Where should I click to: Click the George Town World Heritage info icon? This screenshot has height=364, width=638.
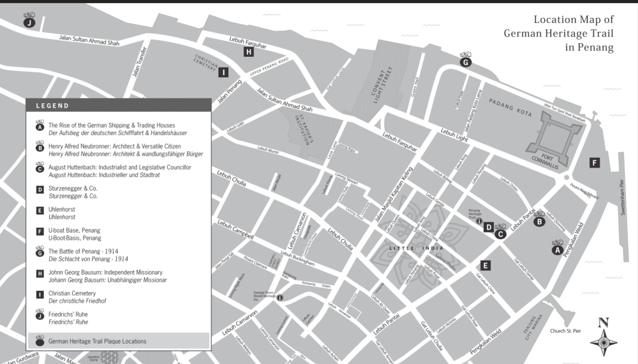click(280, 298)
